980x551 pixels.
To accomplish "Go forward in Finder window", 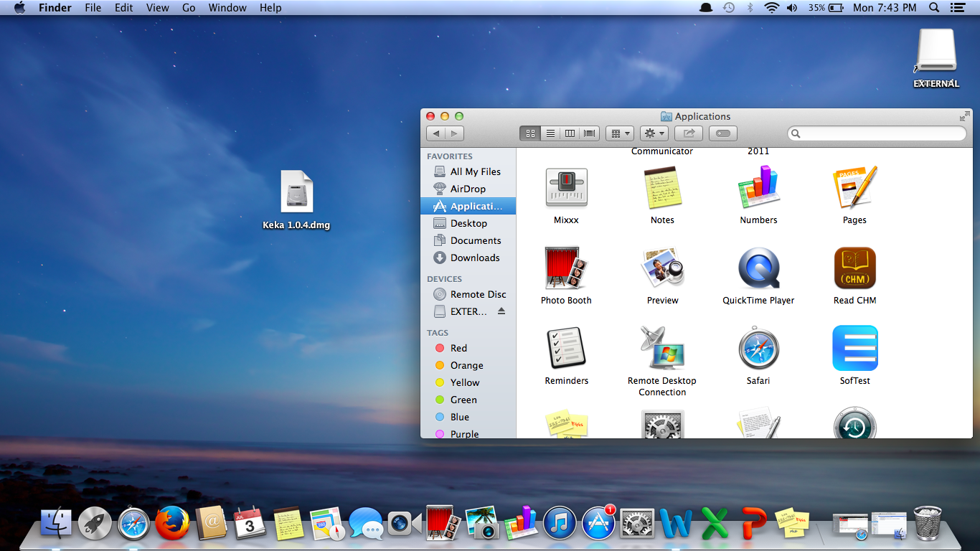I will 454,133.
